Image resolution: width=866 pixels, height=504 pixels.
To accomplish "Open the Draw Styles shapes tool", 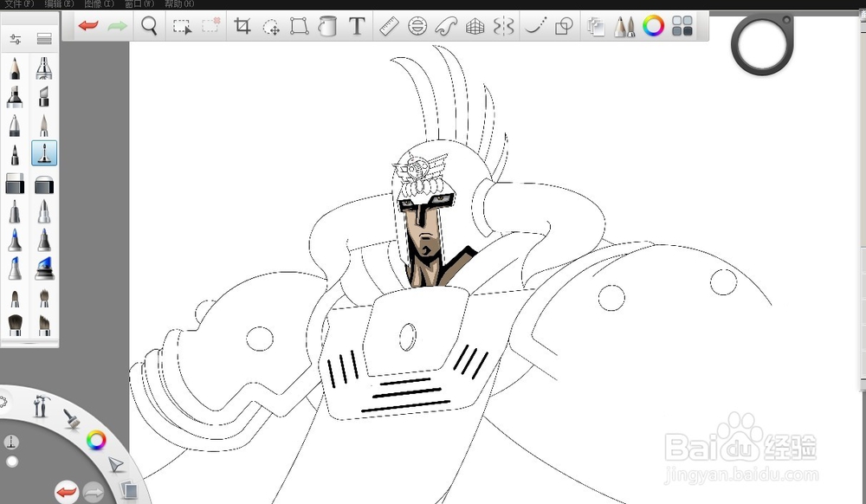I will tap(564, 26).
